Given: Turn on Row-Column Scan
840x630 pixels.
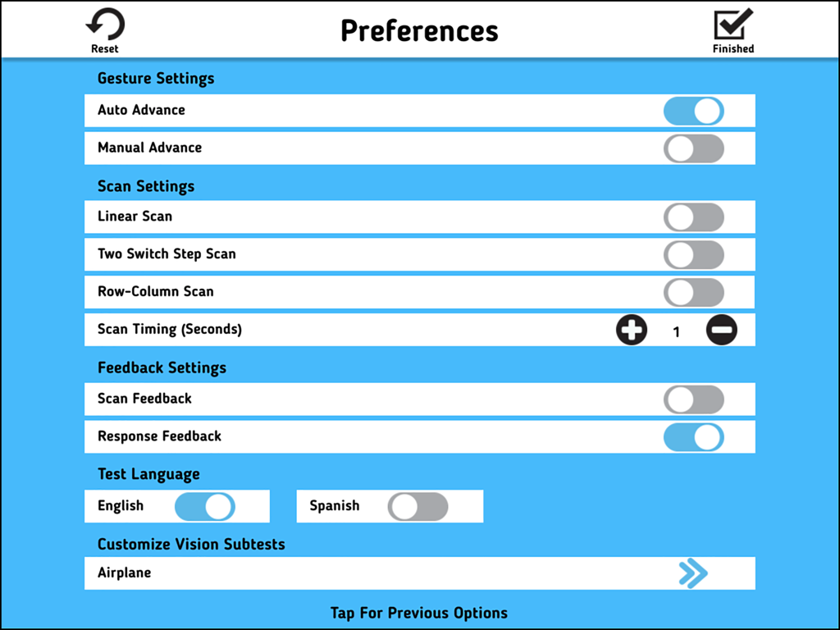Looking at the screenshot, I should pyautogui.click(x=693, y=292).
